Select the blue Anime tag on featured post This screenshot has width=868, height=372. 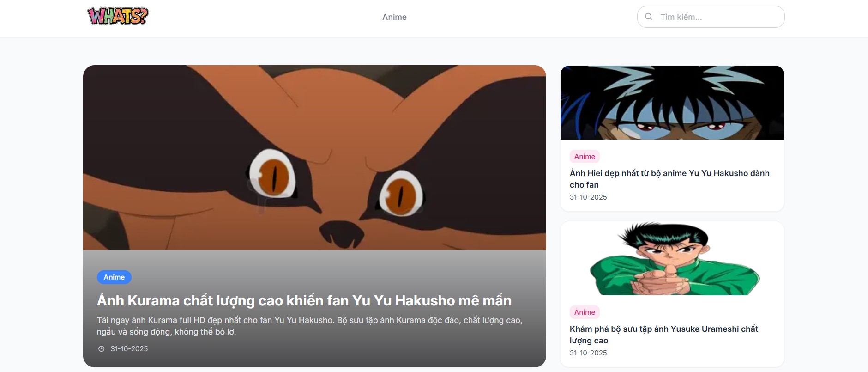114,277
